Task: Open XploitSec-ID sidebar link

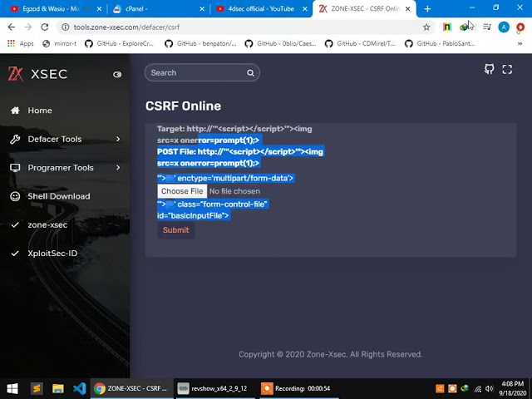Action: coord(52,253)
